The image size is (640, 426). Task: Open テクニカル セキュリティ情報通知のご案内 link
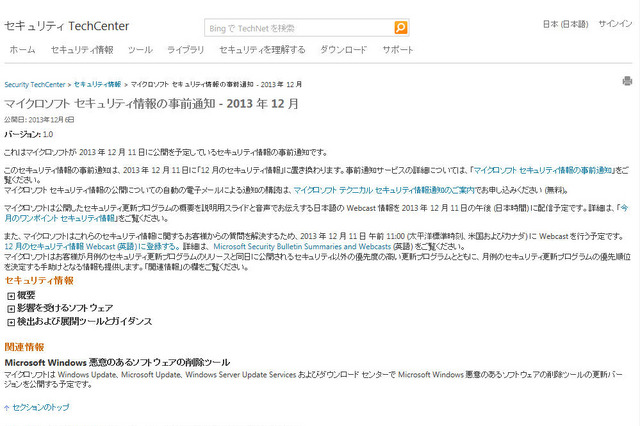pos(384,190)
